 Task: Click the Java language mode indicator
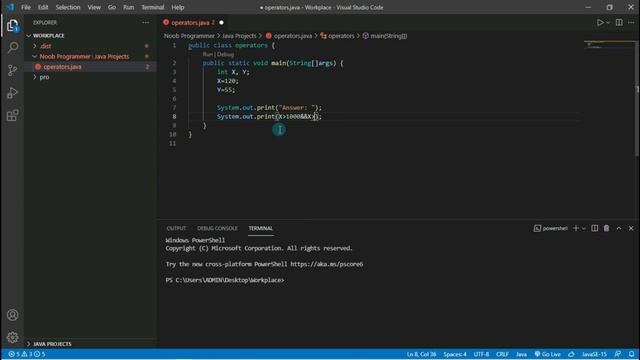(x=521, y=354)
